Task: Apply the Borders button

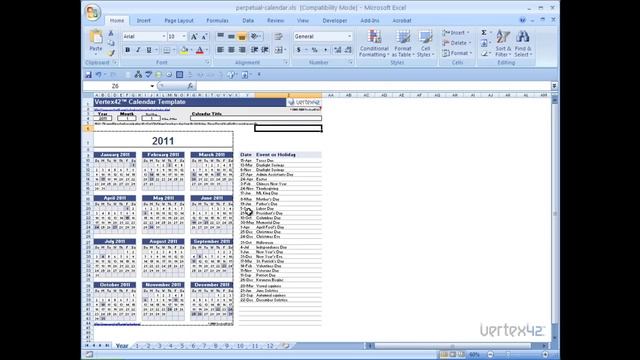Action: (x=167, y=50)
